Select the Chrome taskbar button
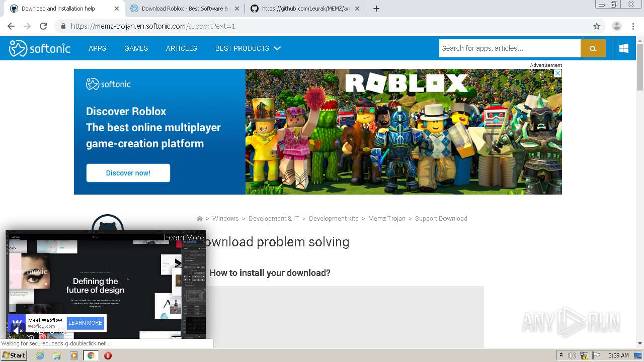Image resolution: width=644 pixels, height=362 pixels. pos(91,355)
